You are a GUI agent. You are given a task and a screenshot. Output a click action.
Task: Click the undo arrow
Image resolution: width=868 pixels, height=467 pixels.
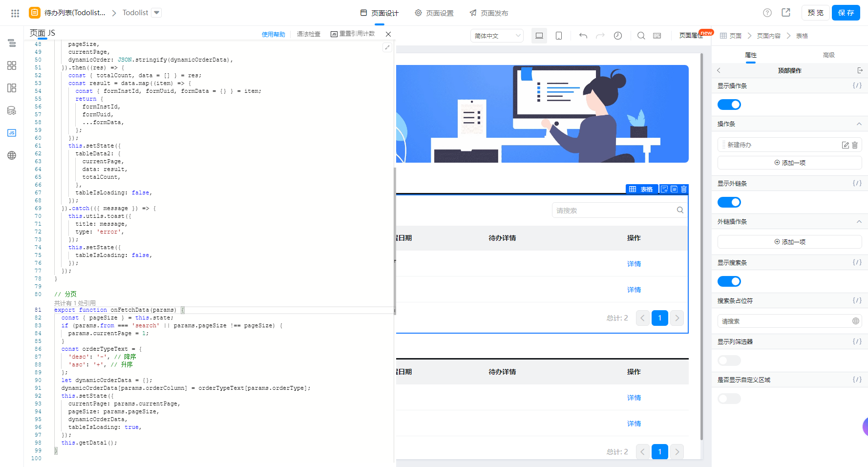coord(583,36)
